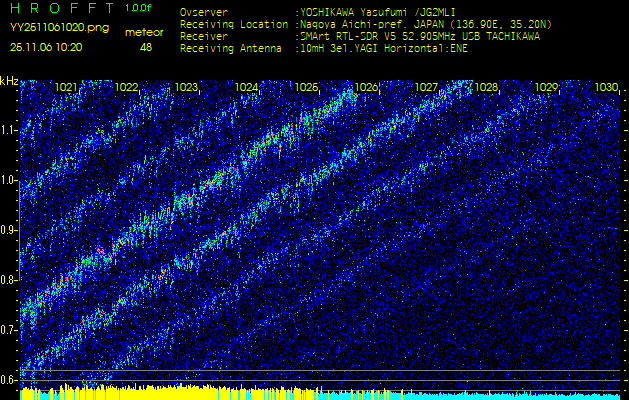Click the 0.9 kHz frequency label
Image resolution: width=629 pixels, height=400 pixels.
coord(8,230)
